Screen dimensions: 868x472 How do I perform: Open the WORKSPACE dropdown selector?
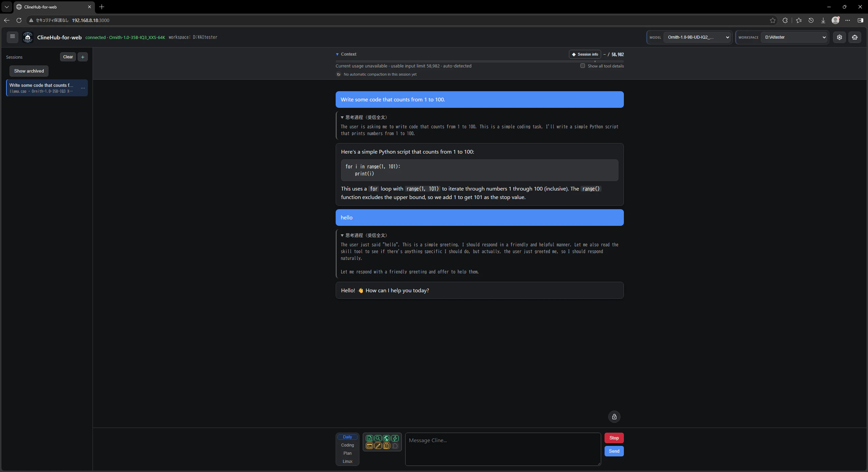[x=794, y=37]
